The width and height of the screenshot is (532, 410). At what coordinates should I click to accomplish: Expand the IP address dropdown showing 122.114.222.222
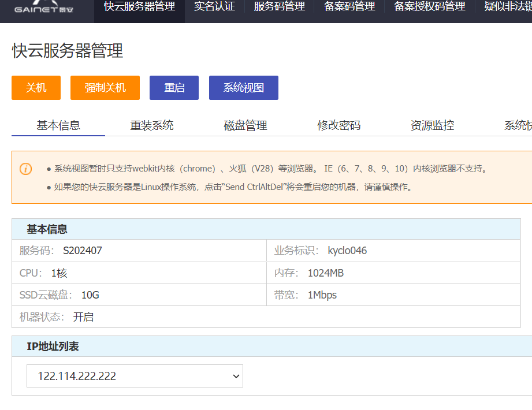coord(135,376)
